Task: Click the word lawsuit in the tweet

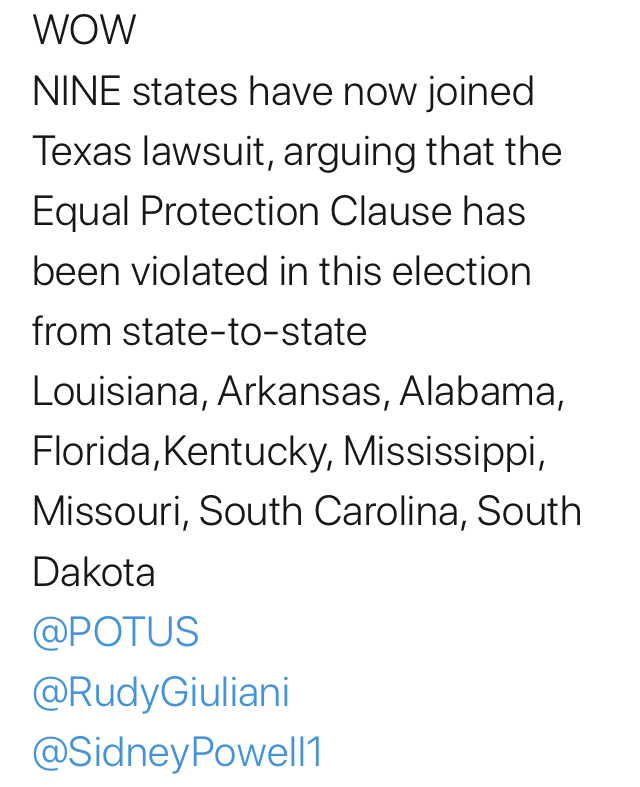Action: pyautogui.click(x=204, y=152)
